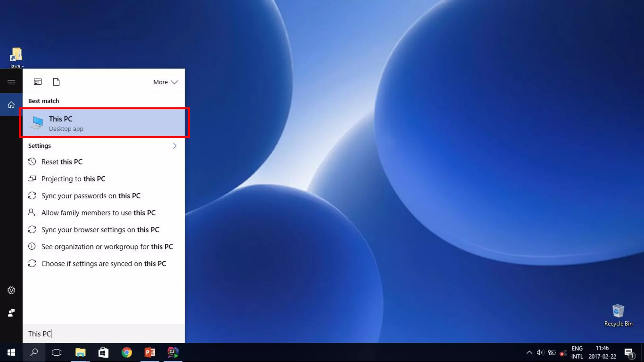Click the search text field
Viewport: 644px width, 362px height.
(x=104, y=334)
